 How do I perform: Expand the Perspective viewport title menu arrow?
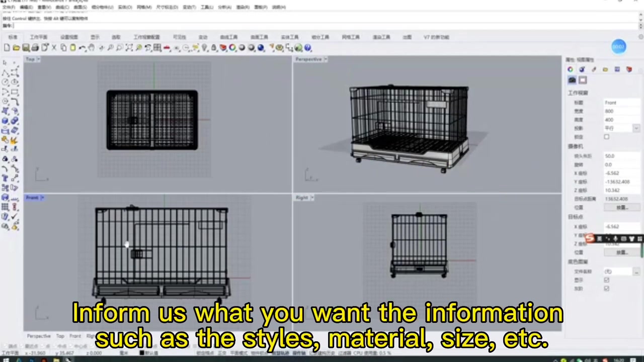pyautogui.click(x=326, y=59)
